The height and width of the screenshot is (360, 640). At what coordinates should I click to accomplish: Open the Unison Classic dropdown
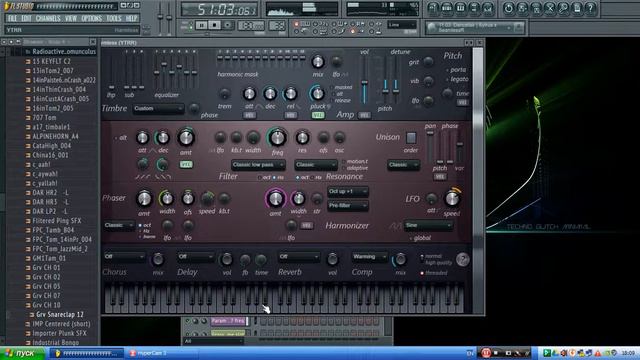(403, 165)
